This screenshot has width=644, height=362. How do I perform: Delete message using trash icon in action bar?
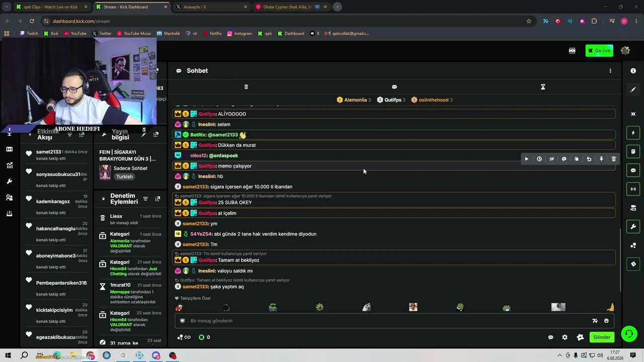613,159
